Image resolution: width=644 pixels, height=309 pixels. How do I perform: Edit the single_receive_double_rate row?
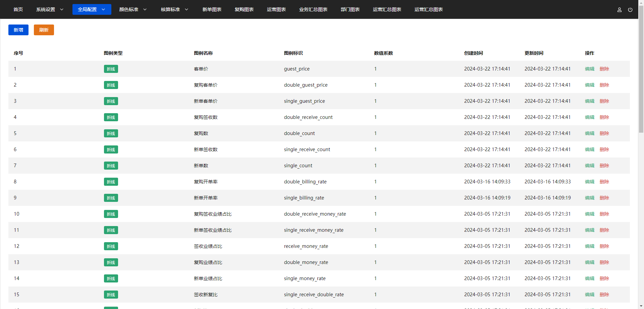590,295
